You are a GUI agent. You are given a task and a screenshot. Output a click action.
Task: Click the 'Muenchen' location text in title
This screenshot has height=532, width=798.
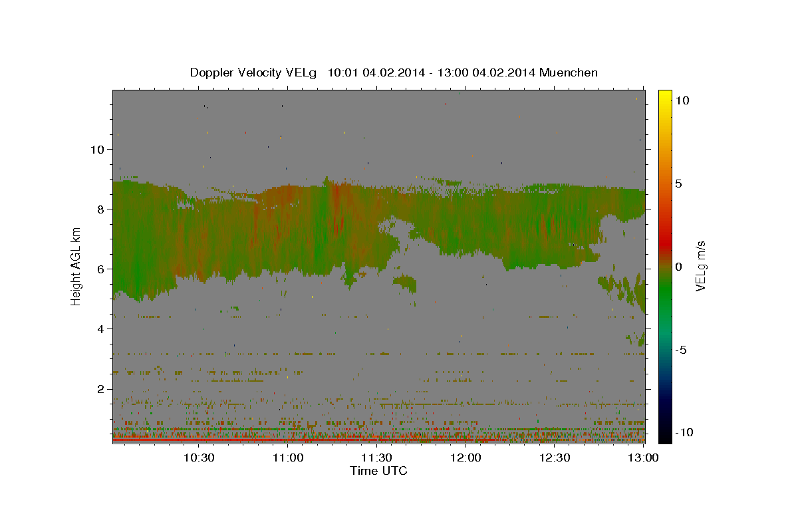coord(569,72)
